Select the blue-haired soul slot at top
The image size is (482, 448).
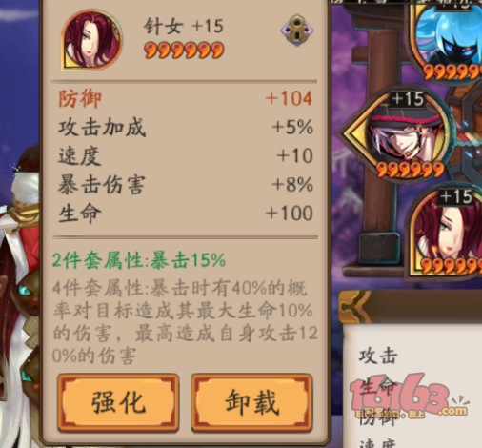450,40
